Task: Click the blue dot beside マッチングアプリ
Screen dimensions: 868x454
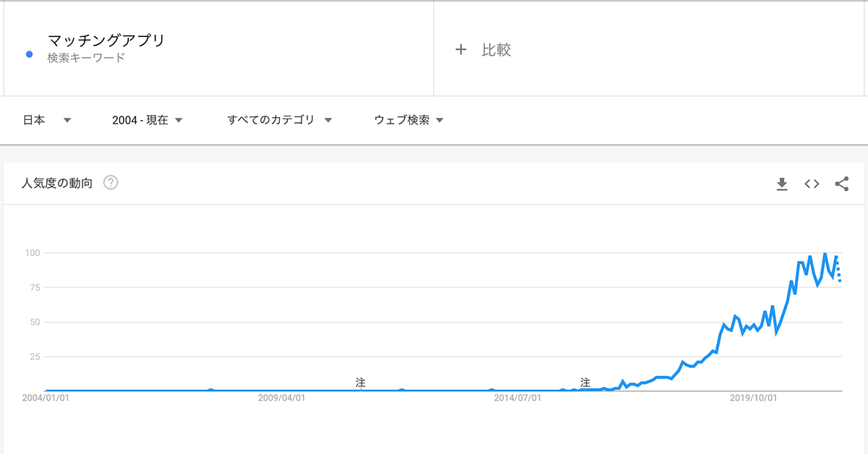Action: 29,54
